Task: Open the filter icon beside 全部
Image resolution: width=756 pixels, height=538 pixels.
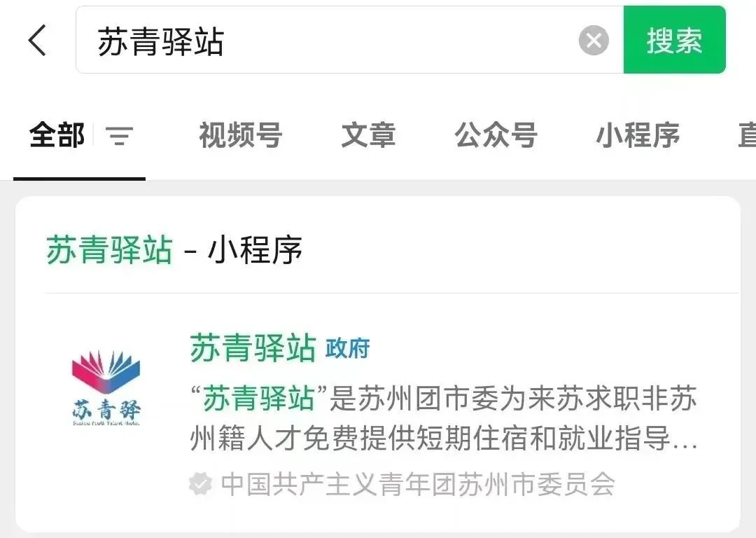Action: tap(119, 136)
